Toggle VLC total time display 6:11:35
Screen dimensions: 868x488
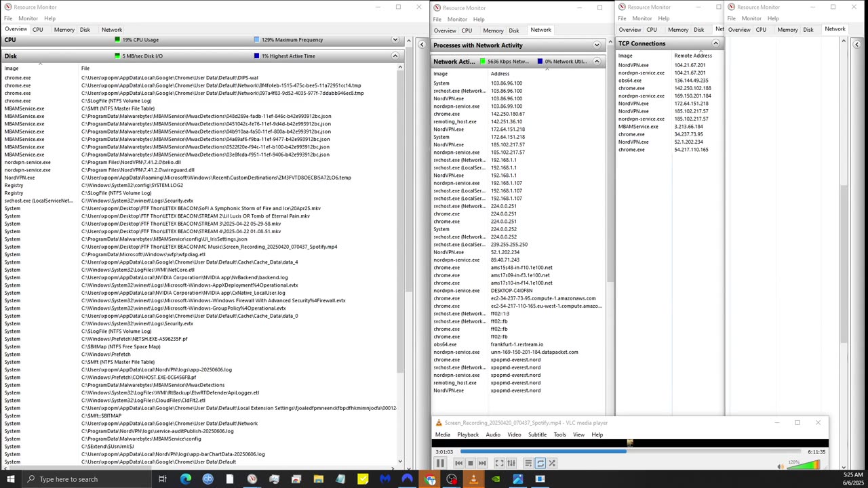pos(816,451)
